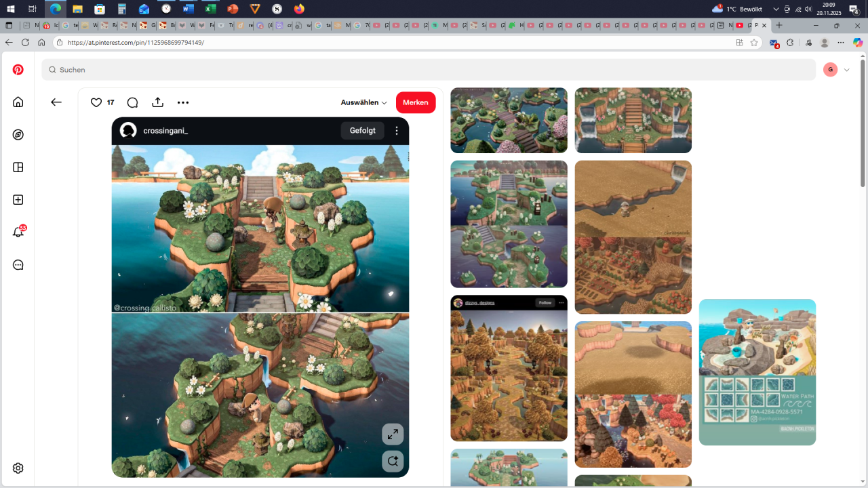Open the embedded post's vertical dots menu
This screenshot has width=868, height=488.
(397, 131)
